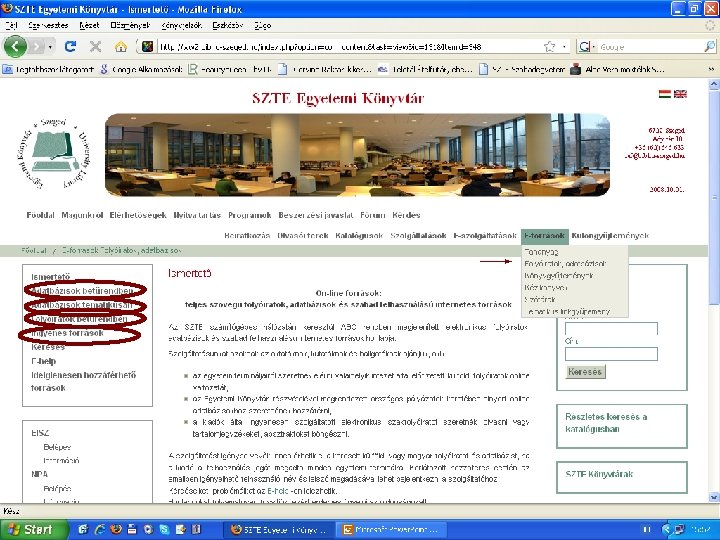Viewport: 720px width, 540px height.
Task: Click the reading room panorama banner image
Action: pyautogui.click(x=357, y=155)
